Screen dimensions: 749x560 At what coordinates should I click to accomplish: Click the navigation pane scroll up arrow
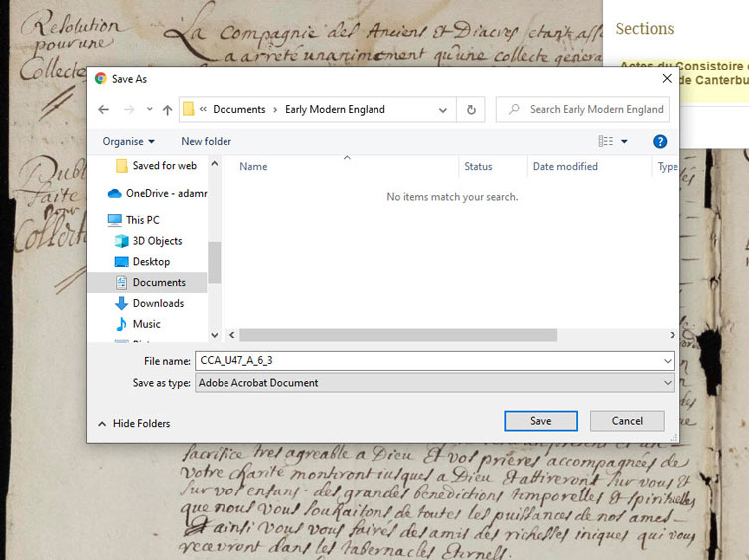coord(215,163)
